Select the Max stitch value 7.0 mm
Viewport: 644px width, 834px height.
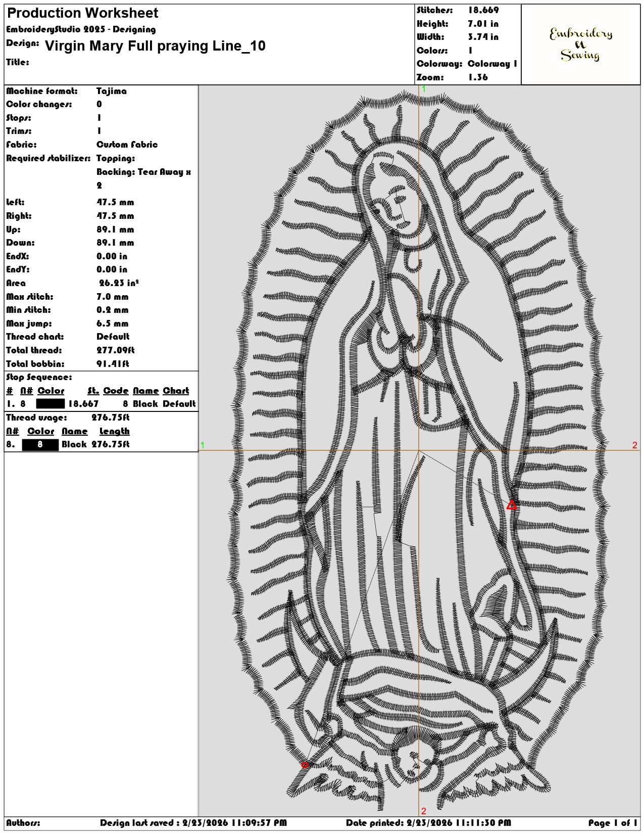(x=113, y=297)
